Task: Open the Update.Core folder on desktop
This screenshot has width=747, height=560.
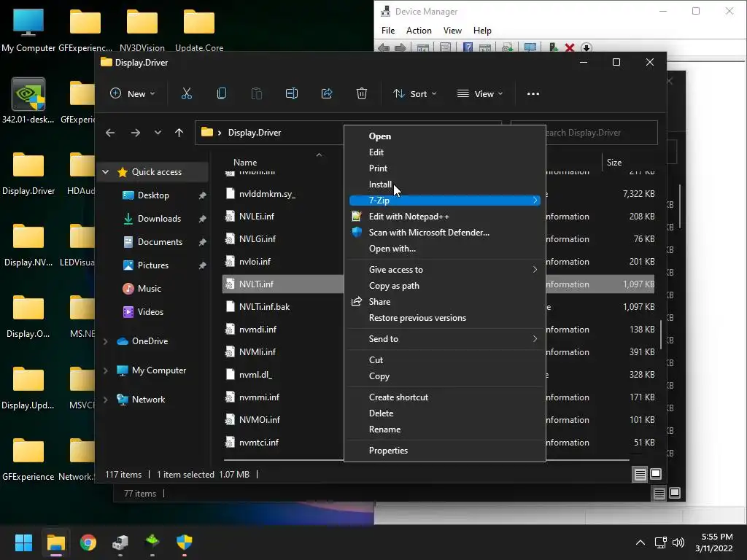Action: click(199, 29)
